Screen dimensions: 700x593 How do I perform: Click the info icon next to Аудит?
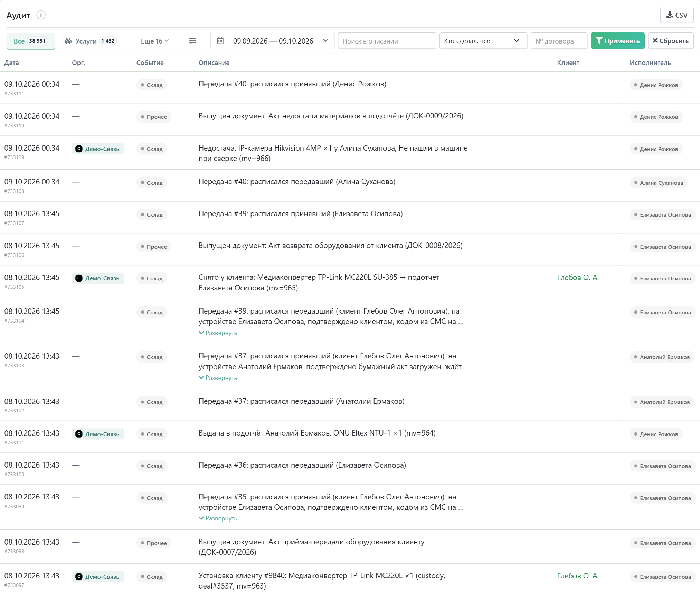tap(41, 15)
